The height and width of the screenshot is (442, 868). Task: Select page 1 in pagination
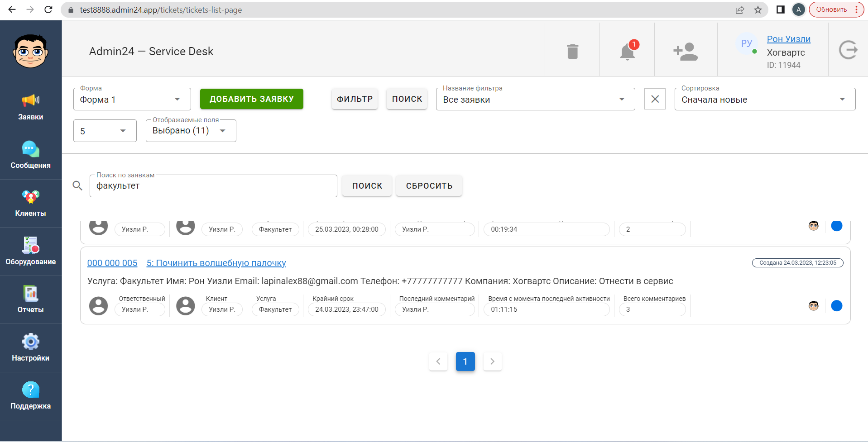[465, 361]
